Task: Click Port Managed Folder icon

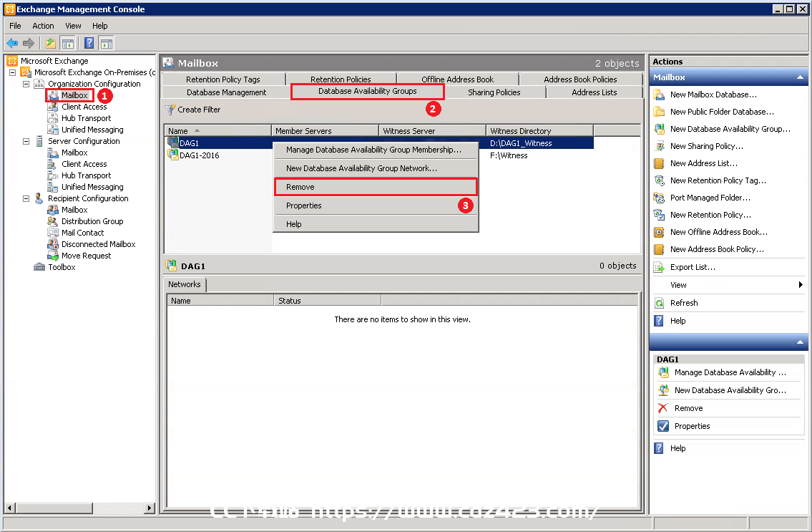Action: [659, 198]
